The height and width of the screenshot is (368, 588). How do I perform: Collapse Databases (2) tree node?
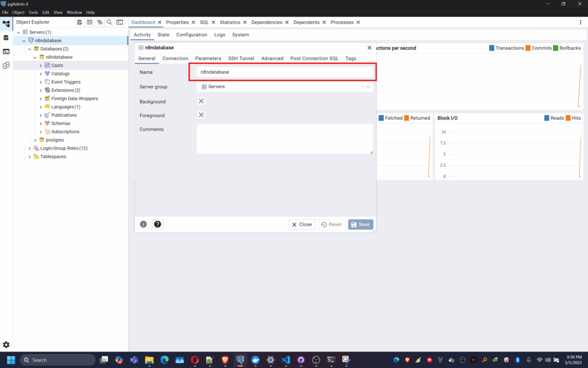tap(30, 49)
